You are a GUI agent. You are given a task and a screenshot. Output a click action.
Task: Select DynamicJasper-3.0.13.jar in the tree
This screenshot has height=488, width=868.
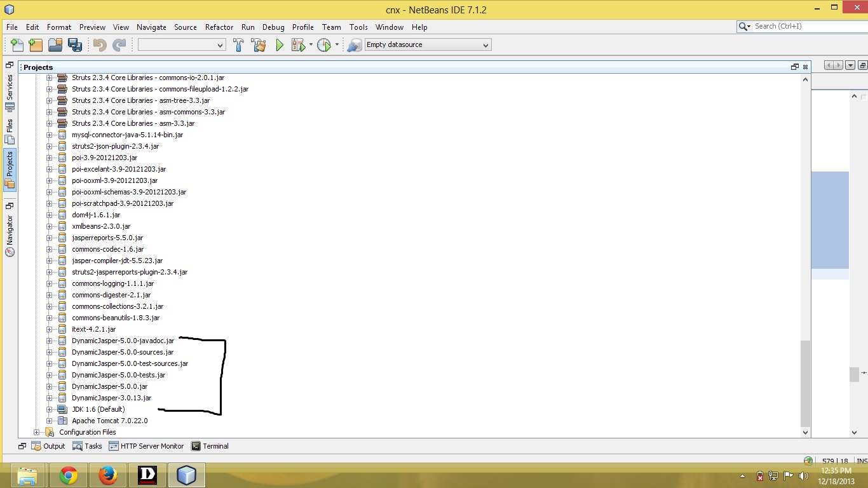pos(111,398)
